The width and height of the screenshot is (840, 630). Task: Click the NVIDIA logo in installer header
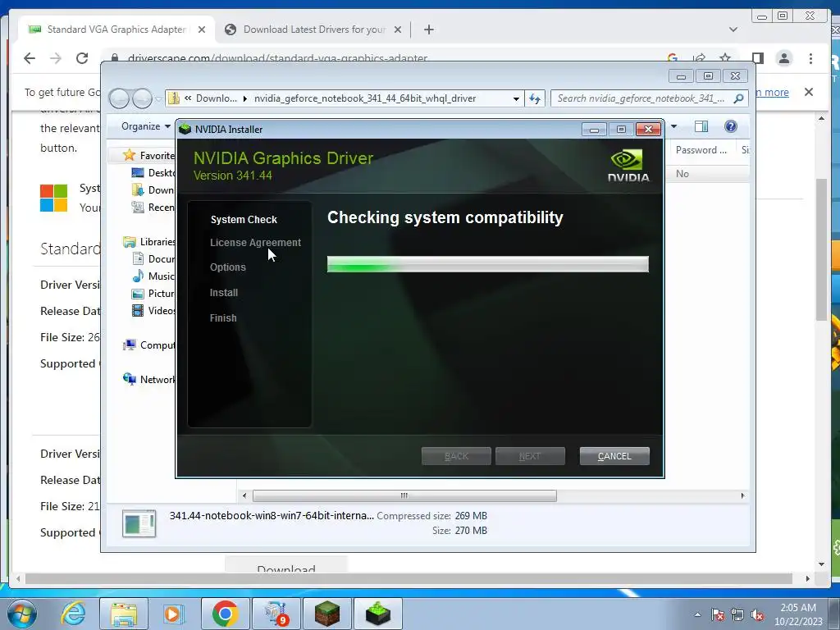tap(628, 166)
